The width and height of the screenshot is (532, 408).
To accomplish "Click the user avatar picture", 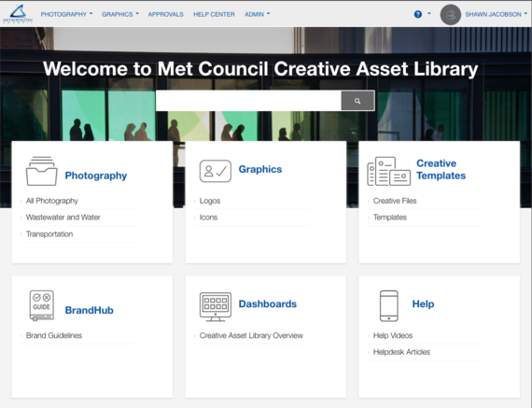I will click(450, 15).
